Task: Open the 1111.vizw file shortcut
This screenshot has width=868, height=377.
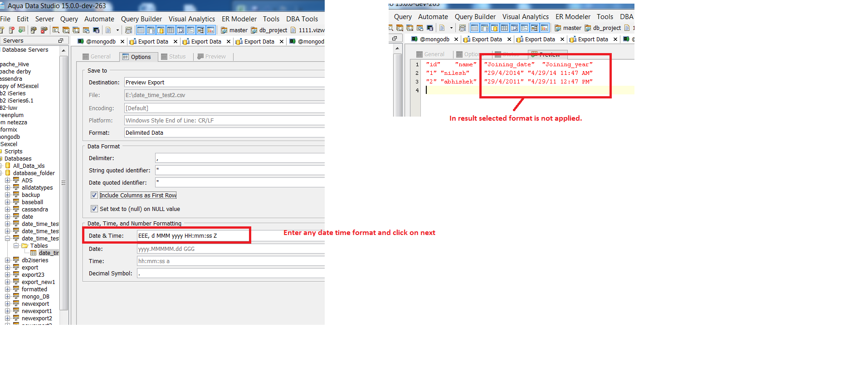Action: 307,30
